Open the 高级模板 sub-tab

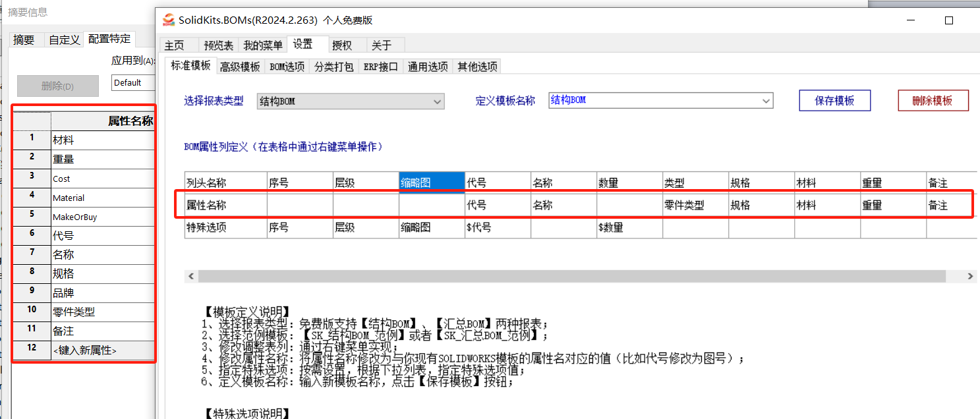point(240,66)
